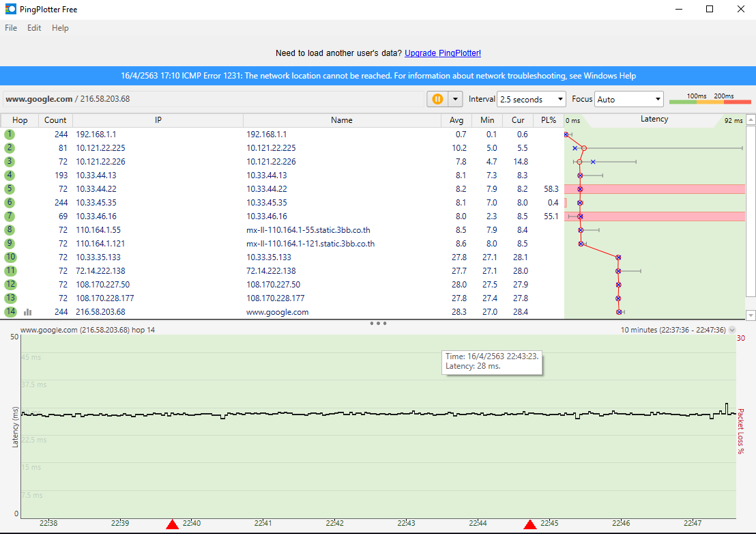Screen dimensions: 756x534
Task: Open the File menu
Action: tap(11, 28)
